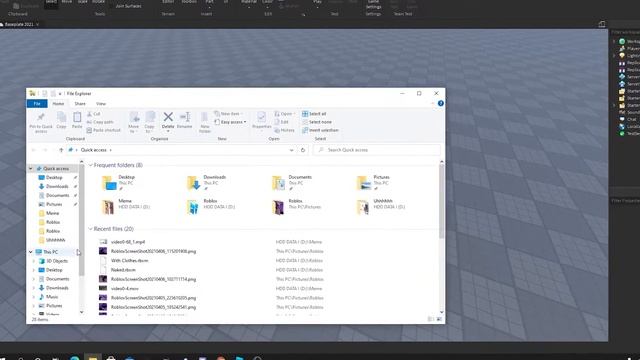Viewport: 640px width, 360px height.
Task: Collapse the Quick access tree node
Action: click(x=31, y=169)
